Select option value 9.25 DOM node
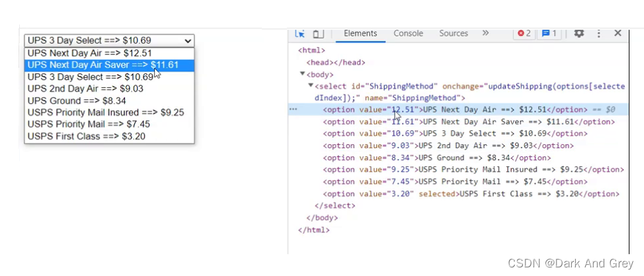Image resolution: width=644 pixels, height=276 pixels. coord(473,169)
